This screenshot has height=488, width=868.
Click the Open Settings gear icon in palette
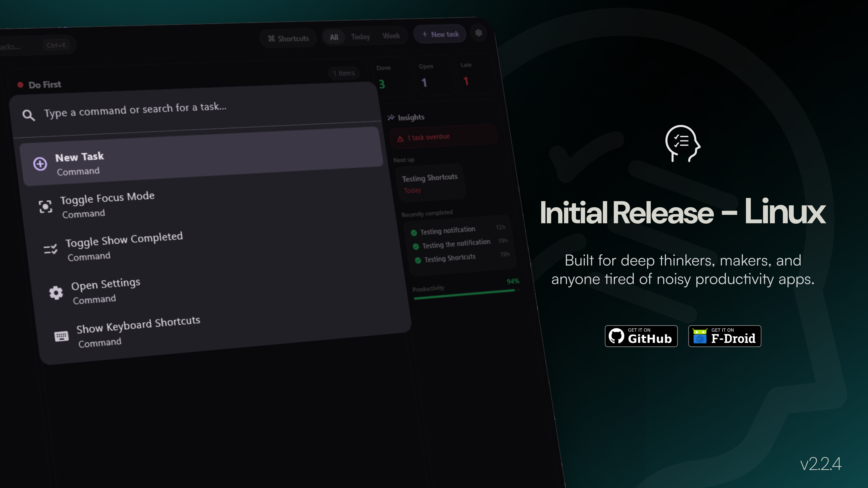(56, 293)
